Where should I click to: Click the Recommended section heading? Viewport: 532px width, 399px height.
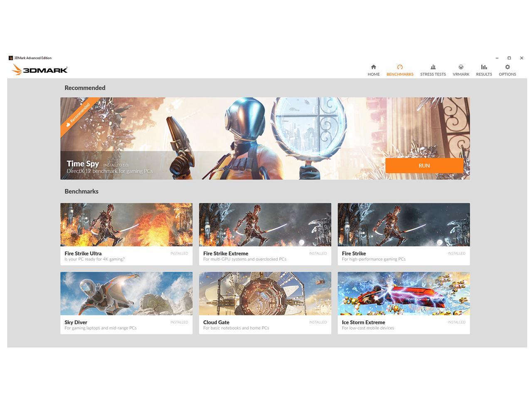(85, 88)
